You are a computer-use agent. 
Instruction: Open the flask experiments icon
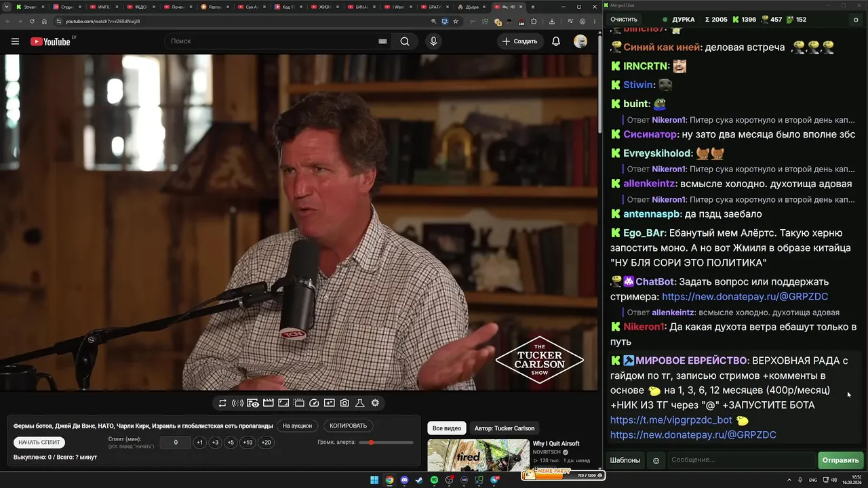pos(360,403)
